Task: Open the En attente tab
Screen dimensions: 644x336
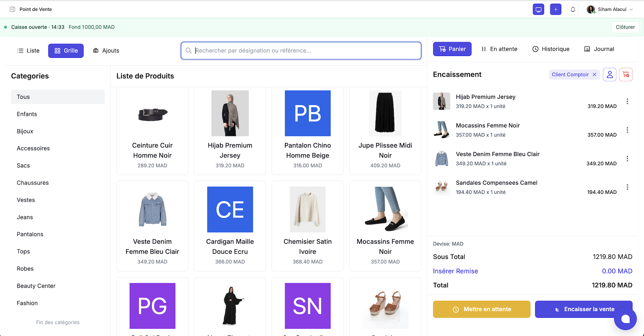Action: point(499,49)
